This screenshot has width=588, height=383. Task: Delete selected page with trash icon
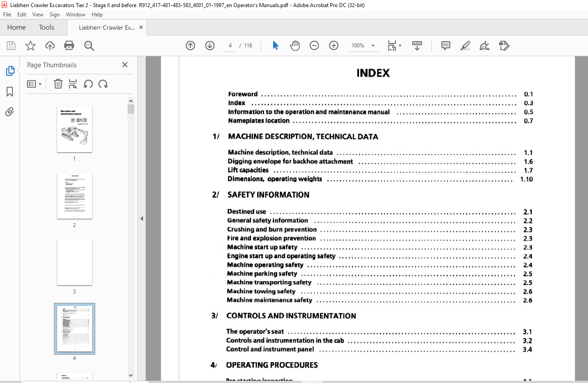(58, 84)
